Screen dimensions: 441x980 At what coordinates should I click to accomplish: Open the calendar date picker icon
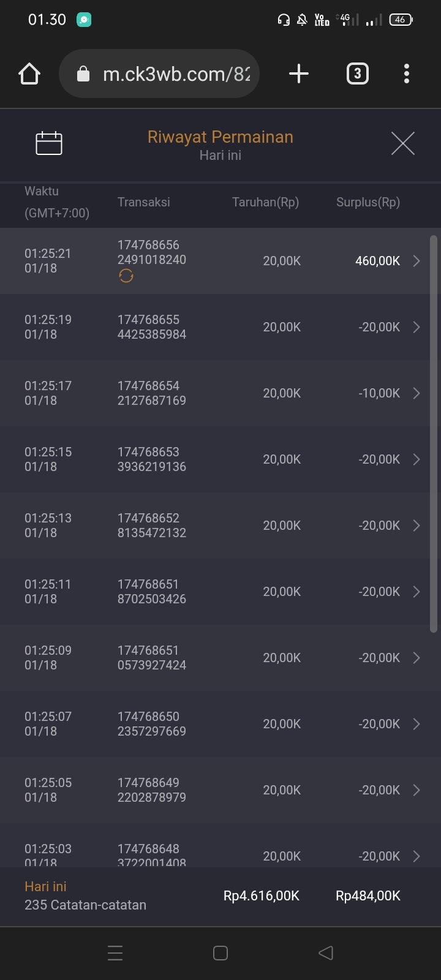49,143
